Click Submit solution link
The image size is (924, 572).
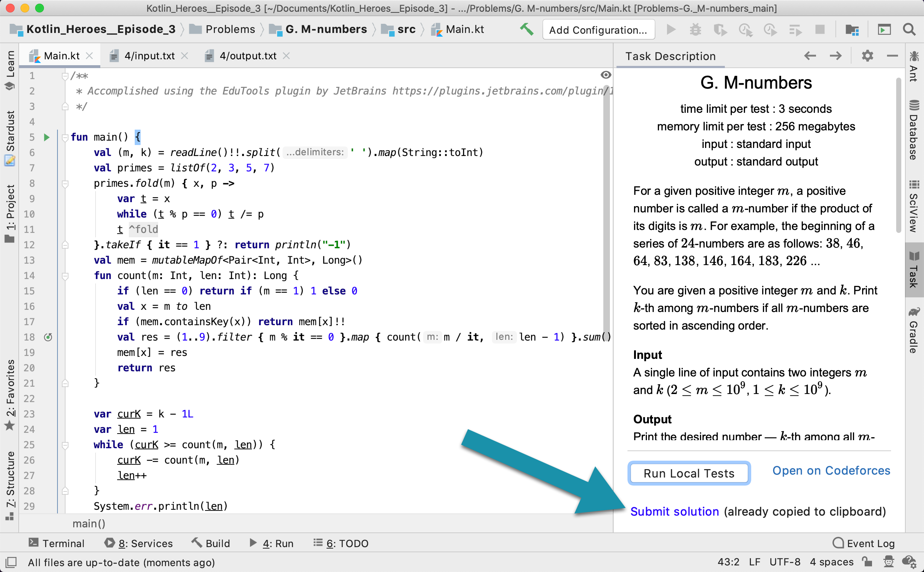click(675, 510)
